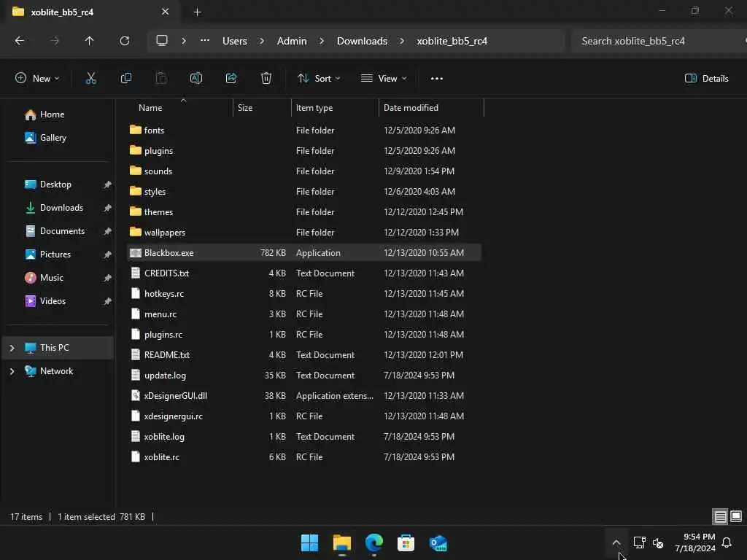The width and height of the screenshot is (747, 560).
Task: Show hidden system tray icons
Action: pyautogui.click(x=616, y=542)
